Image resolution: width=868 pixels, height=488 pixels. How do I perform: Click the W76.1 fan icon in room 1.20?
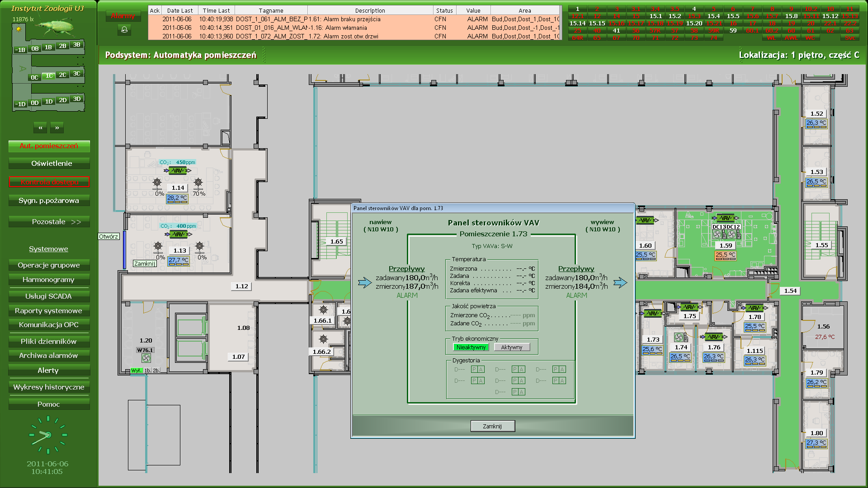coord(146,358)
